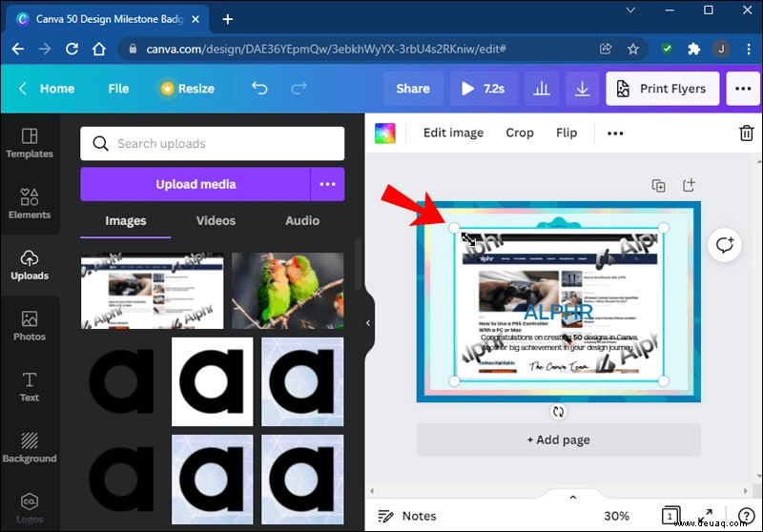The width and height of the screenshot is (763, 532).
Task: Select the Uploads sidebar section
Action: coord(30,265)
